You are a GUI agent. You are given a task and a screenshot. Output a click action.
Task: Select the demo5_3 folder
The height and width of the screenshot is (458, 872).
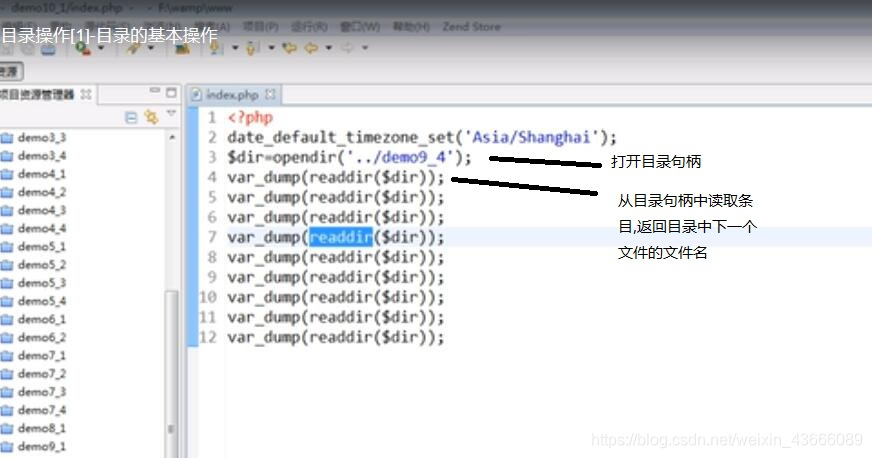pos(34,283)
